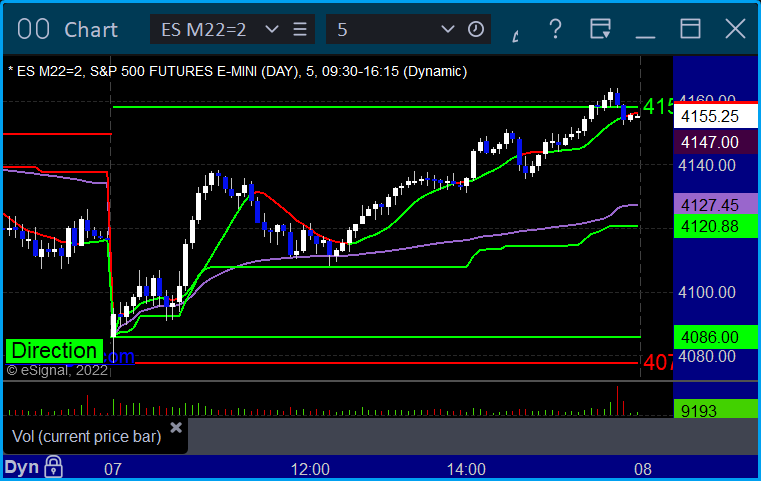The height and width of the screenshot is (481, 761).
Task: Open the symbol list menu icon
Action: [x=300, y=29]
